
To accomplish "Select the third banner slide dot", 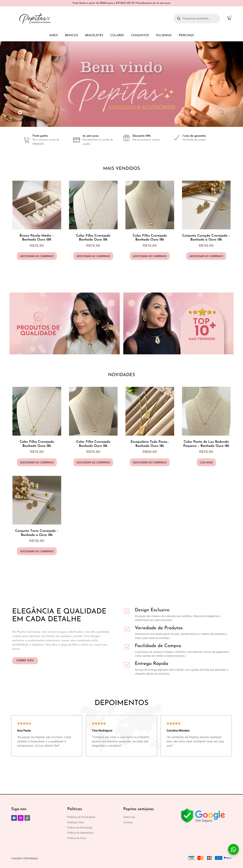I will pyautogui.click(x=33, y=112).
